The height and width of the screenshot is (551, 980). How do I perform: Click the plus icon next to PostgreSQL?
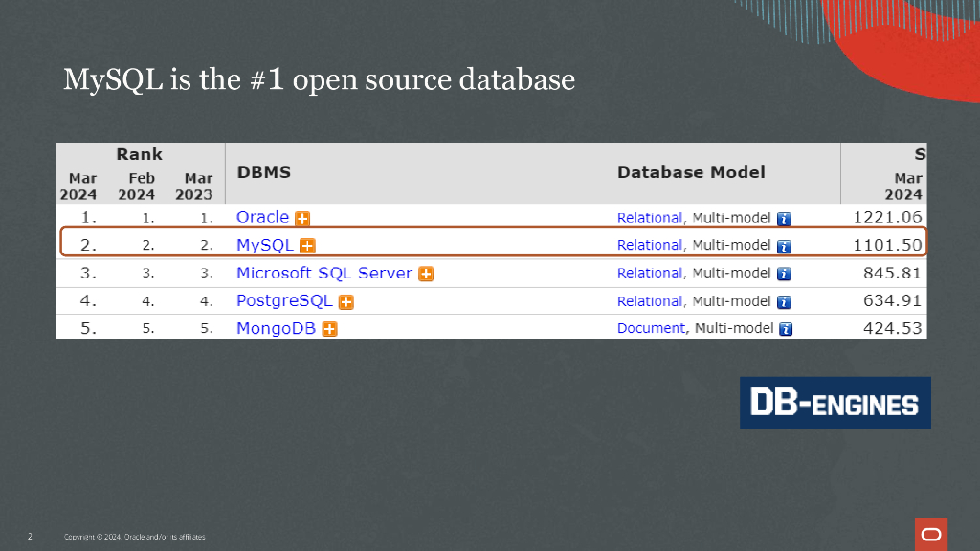(346, 301)
